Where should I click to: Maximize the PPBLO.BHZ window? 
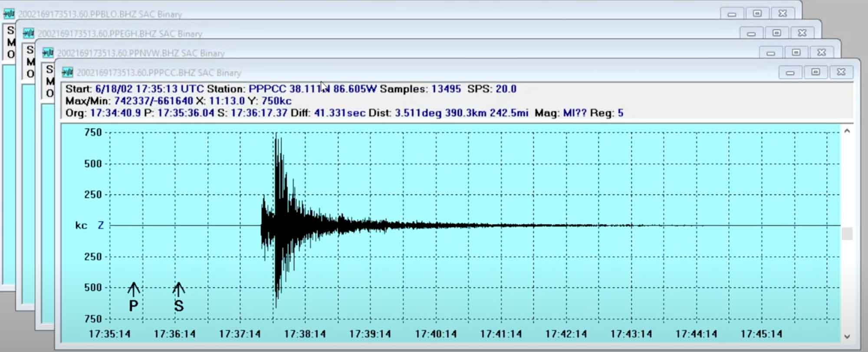click(x=757, y=13)
